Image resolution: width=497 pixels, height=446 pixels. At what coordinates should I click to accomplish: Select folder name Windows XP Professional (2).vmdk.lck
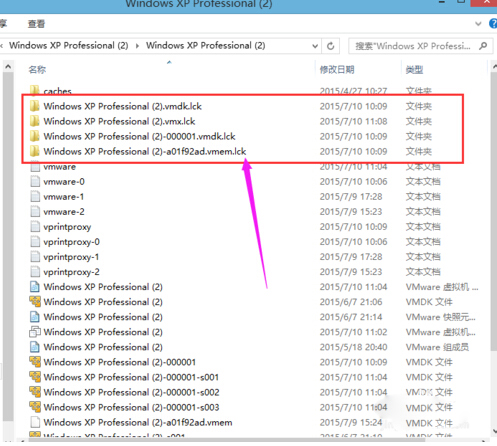[123, 106]
